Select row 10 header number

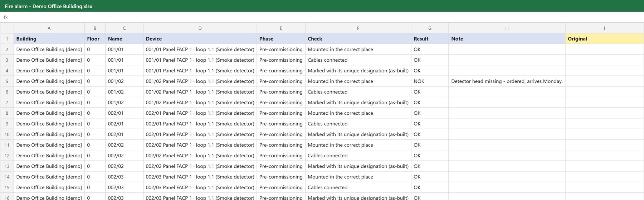pos(7,134)
